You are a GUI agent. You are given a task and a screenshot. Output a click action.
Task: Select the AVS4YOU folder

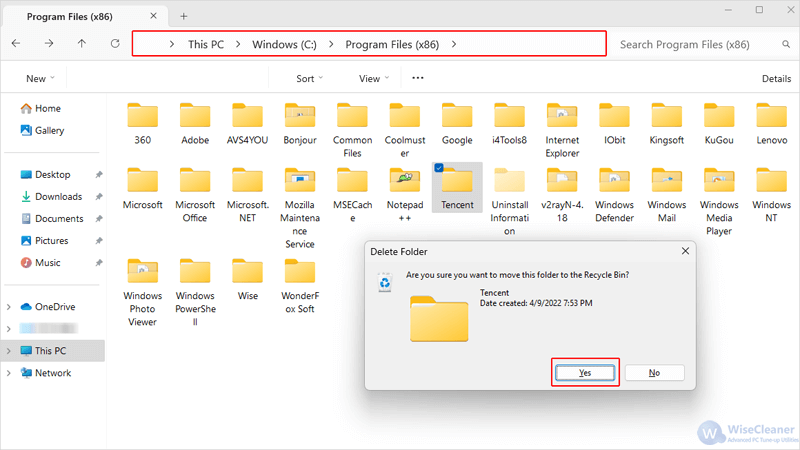pos(247,124)
